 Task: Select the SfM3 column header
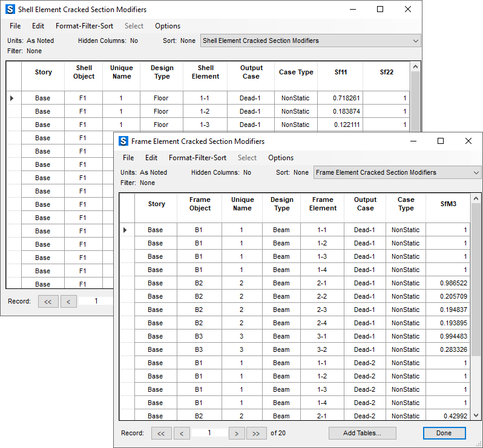(448, 204)
